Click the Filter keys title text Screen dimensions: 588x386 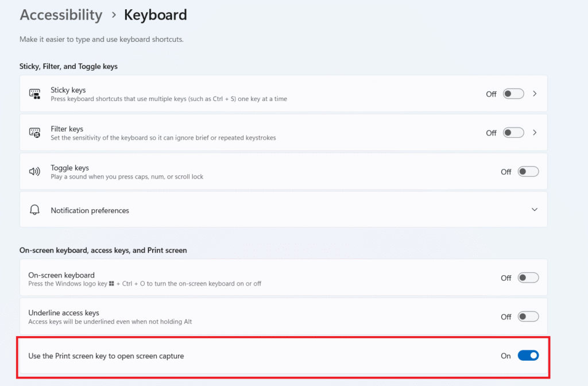click(67, 129)
